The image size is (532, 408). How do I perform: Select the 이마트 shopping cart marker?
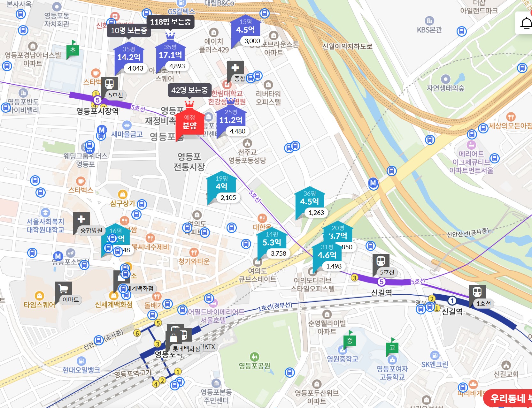click(64, 289)
